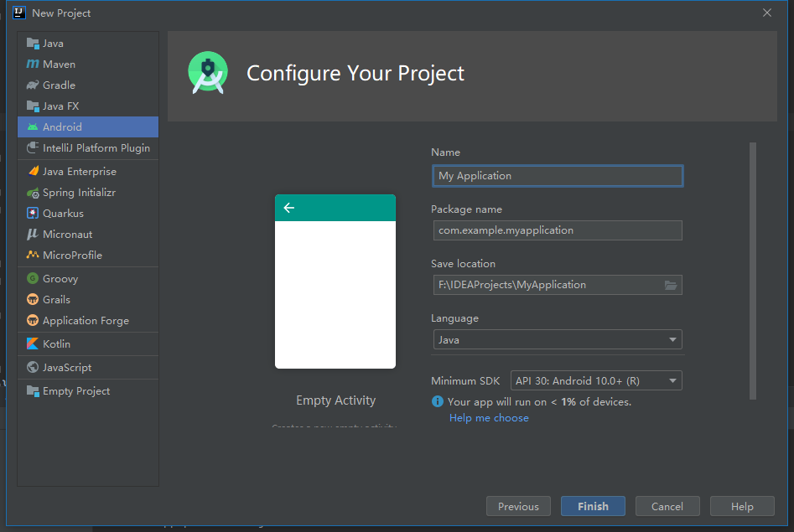Viewport: 794px width, 532px height.
Task: Focus the Name input field
Action: 558,176
